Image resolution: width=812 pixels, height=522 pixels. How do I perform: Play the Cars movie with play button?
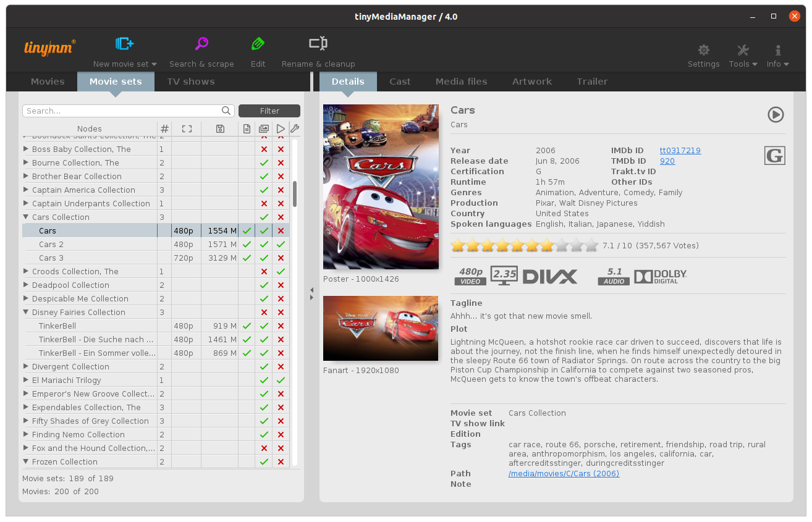[776, 114]
